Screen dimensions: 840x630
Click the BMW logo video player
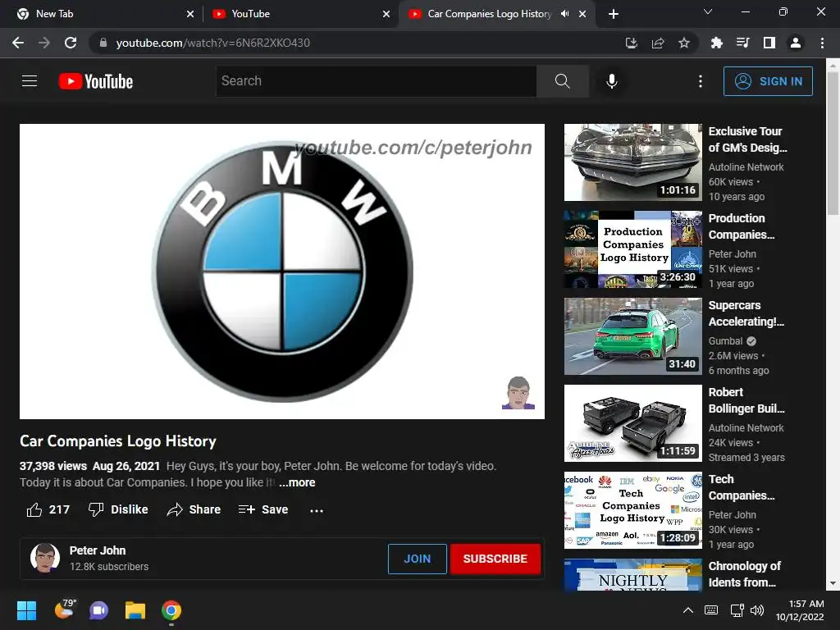[x=282, y=271]
